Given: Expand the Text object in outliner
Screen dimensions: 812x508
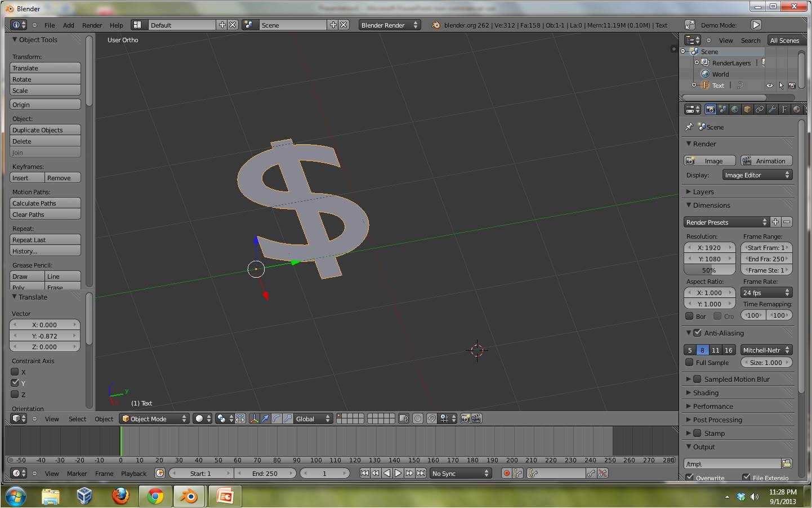Looking at the screenshot, I should 694,85.
